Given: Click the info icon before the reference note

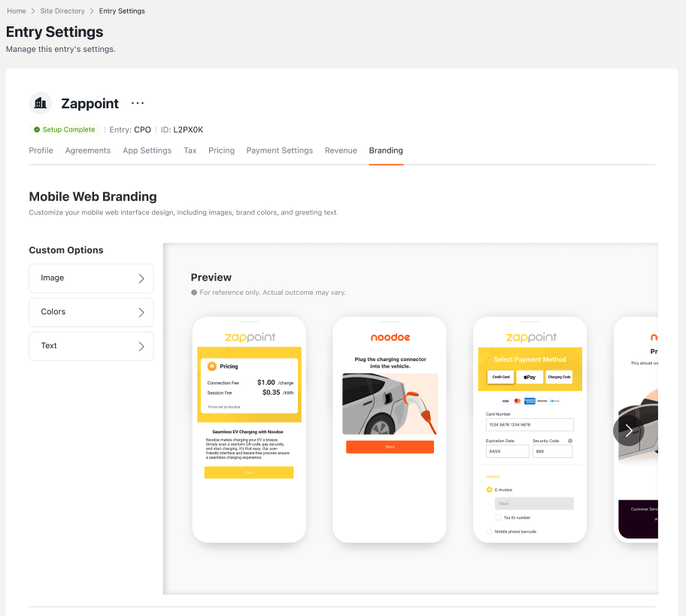Looking at the screenshot, I should [x=194, y=293].
